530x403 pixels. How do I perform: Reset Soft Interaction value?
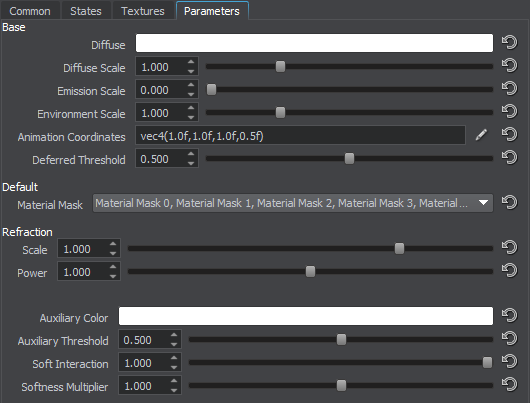(509, 361)
